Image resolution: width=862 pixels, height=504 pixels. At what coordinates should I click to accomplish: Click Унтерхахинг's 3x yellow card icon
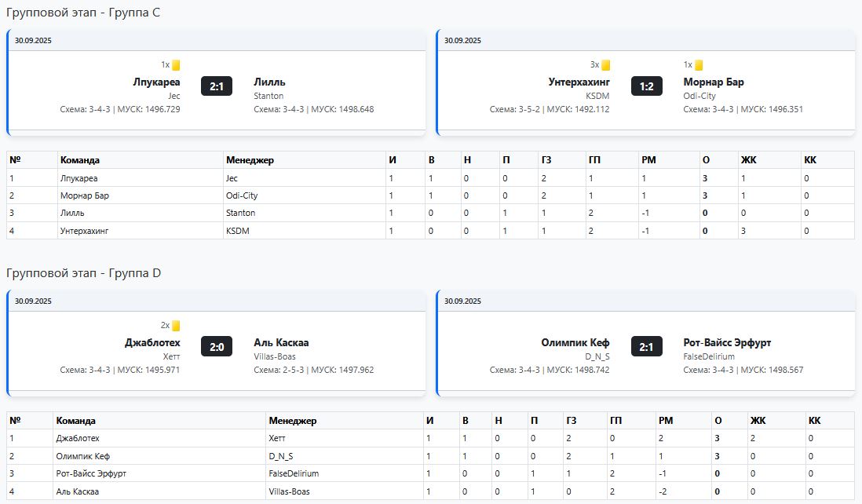606,65
